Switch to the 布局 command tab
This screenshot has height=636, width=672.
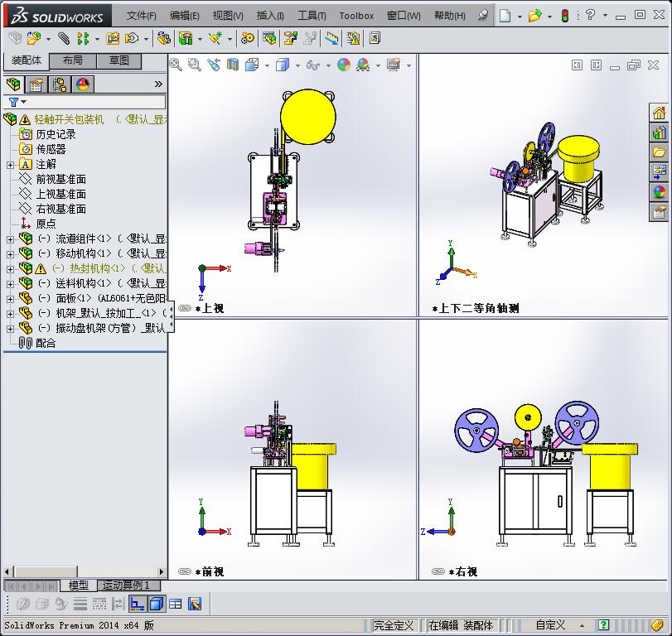click(x=73, y=60)
